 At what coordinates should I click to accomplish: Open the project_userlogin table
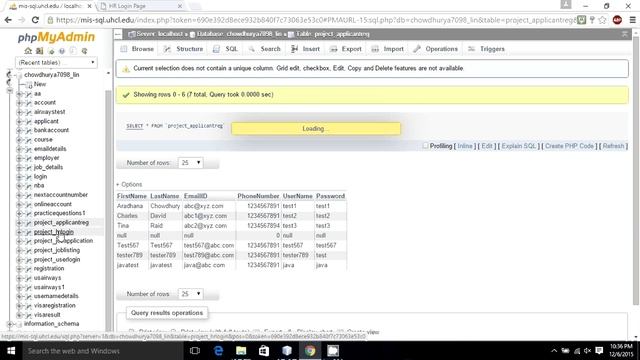(57, 260)
